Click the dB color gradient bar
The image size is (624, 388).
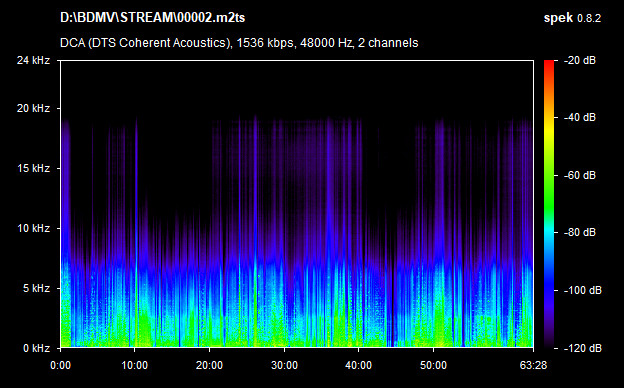(x=549, y=205)
